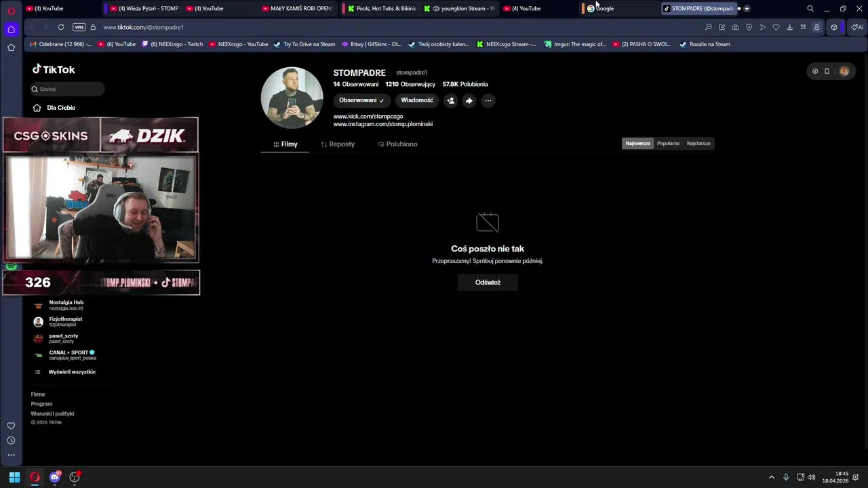Open Imgur: The magic of bookmark
The width and height of the screenshot is (868, 488).
[575, 44]
